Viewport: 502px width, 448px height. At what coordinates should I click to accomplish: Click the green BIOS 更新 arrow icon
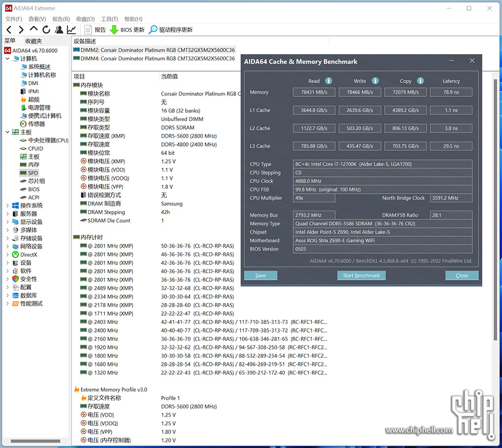click(x=114, y=30)
